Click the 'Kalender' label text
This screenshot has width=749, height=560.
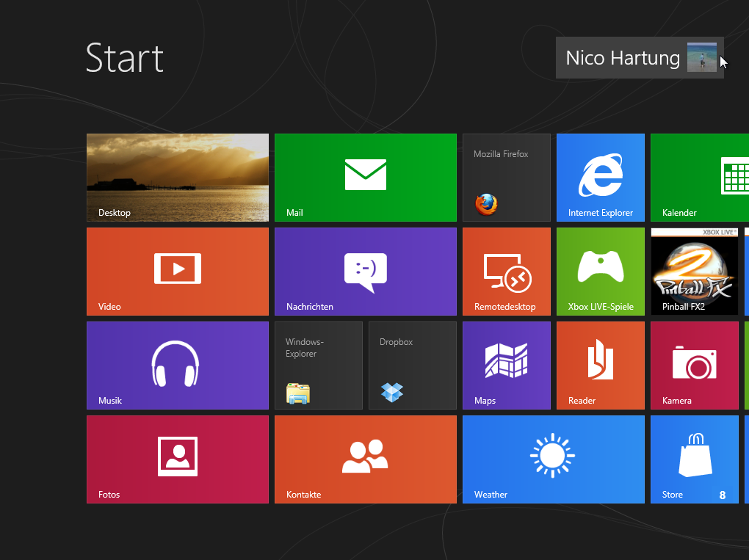point(679,212)
